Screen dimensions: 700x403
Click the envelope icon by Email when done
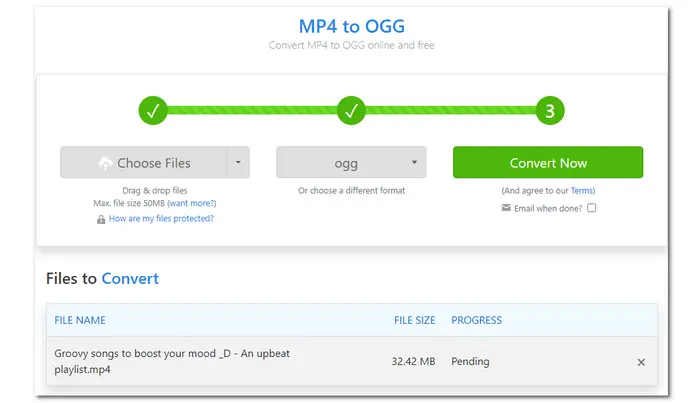[x=506, y=208]
